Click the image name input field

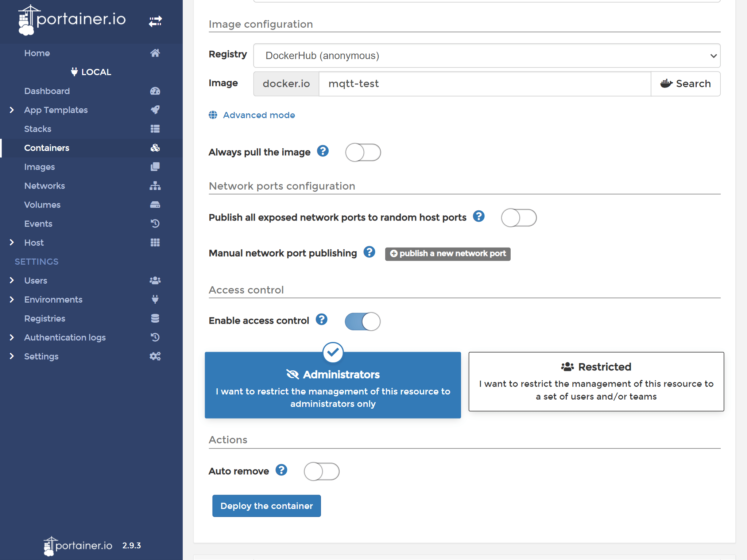484,84
